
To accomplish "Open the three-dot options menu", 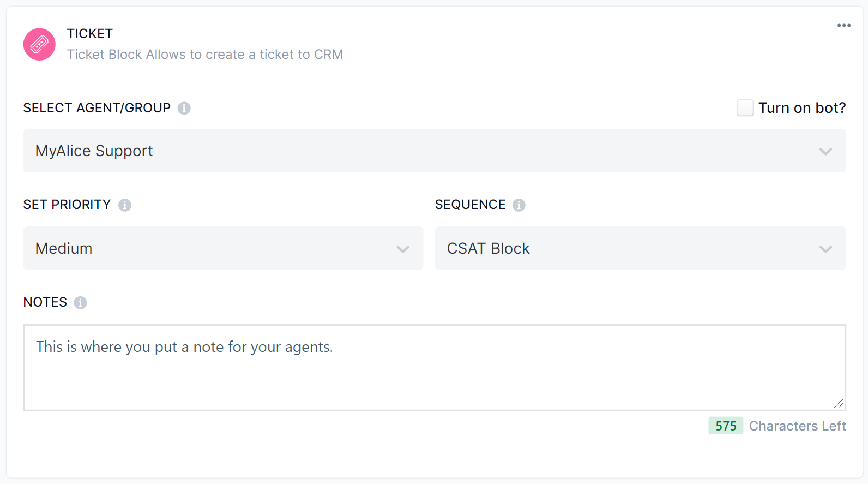I will point(843,26).
